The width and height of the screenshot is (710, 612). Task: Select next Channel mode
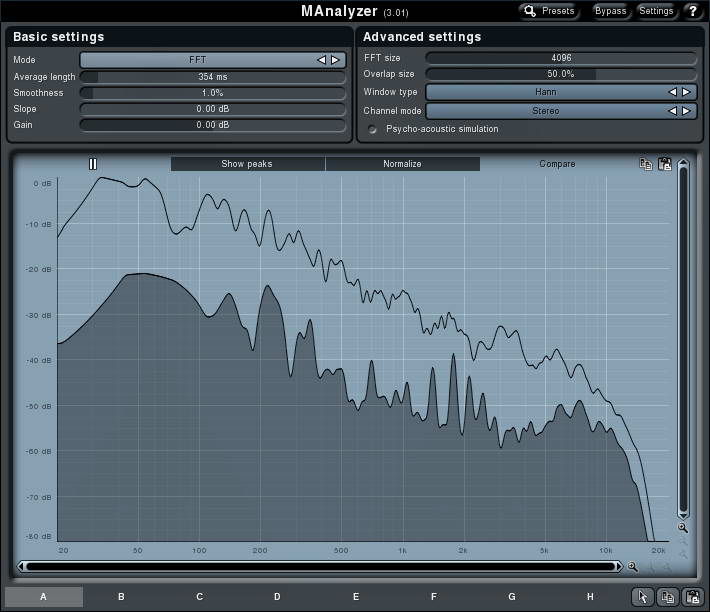tap(686, 111)
